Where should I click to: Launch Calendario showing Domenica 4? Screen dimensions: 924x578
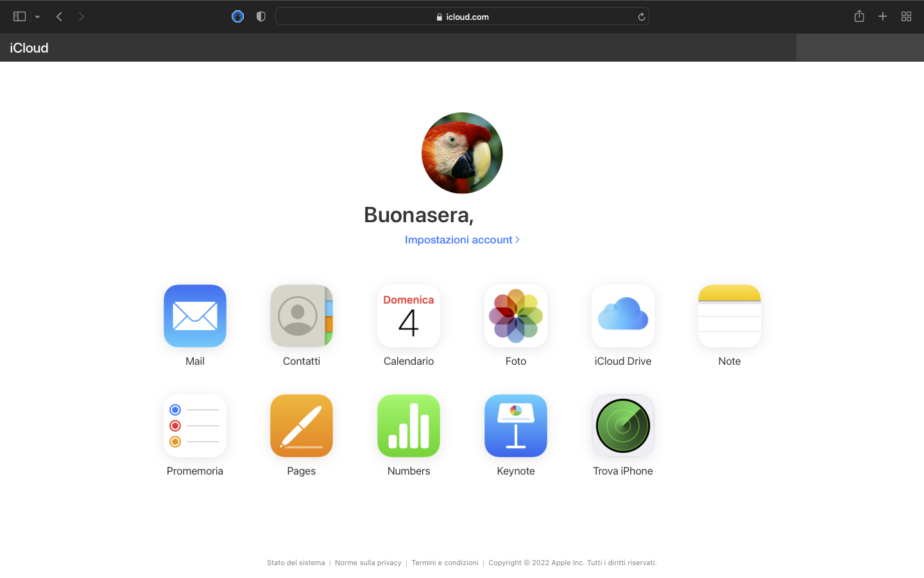408,316
